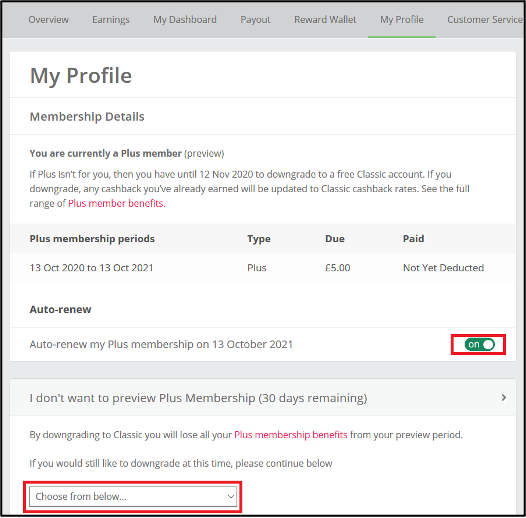526x518 pixels.
Task: Open the 'Plus member benefits.' link
Action: (x=117, y=203)
